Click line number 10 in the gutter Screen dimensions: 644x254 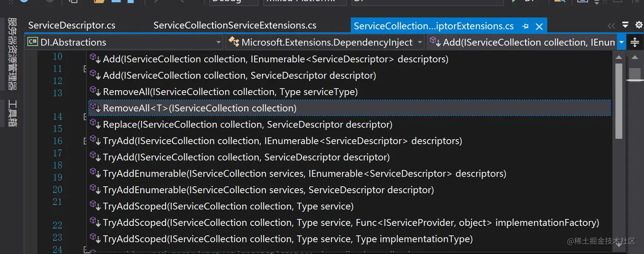(57, 57)
